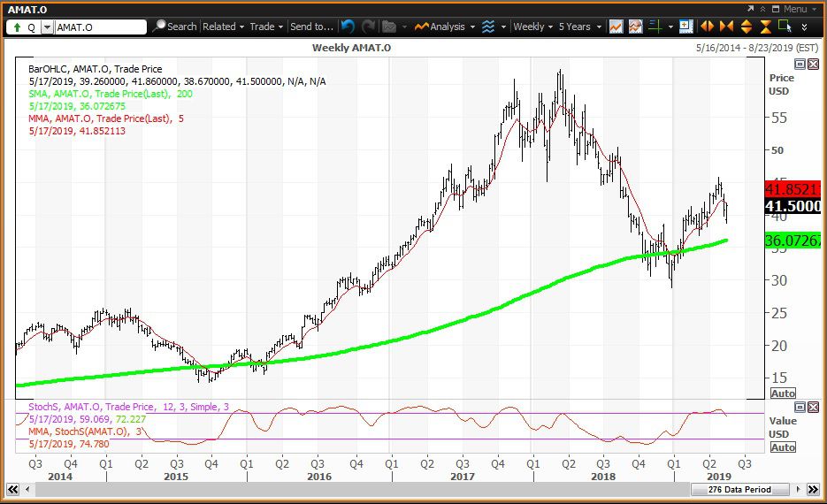Image resolution: width=827 pixels, height=504 pixels.
Task: Click the Search label in the toolbar
Action: pos(181,27)
